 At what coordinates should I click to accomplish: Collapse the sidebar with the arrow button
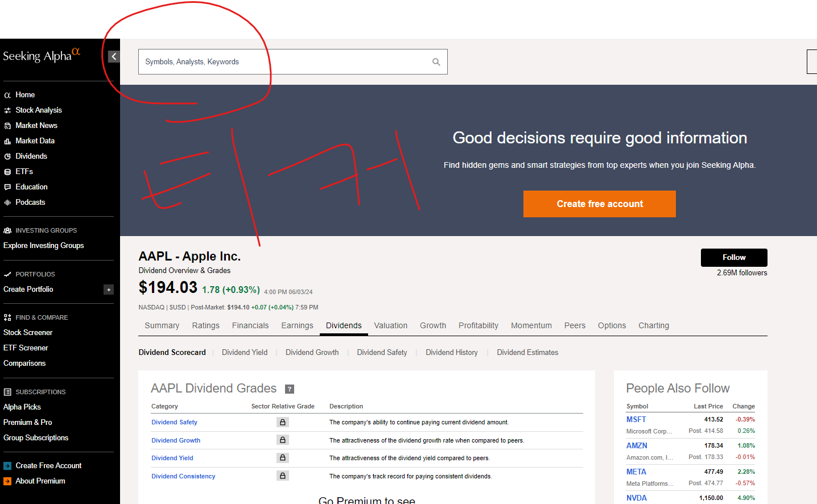pos(114,56)
